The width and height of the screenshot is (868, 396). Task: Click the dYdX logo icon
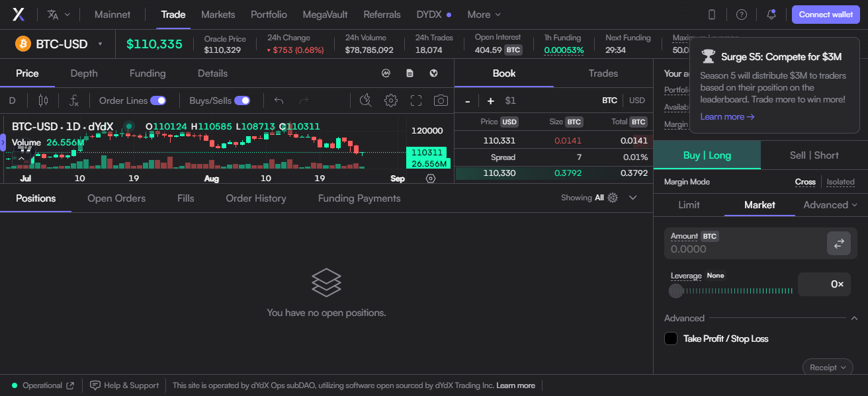19,14
